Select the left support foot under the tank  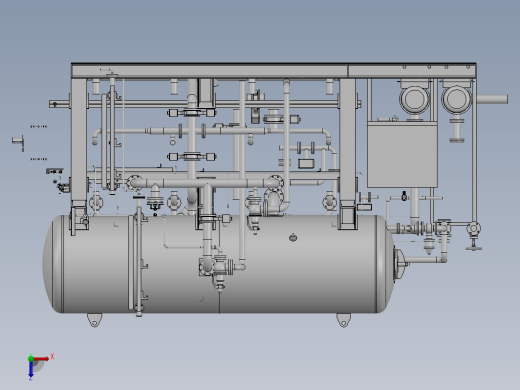(94, 320)
